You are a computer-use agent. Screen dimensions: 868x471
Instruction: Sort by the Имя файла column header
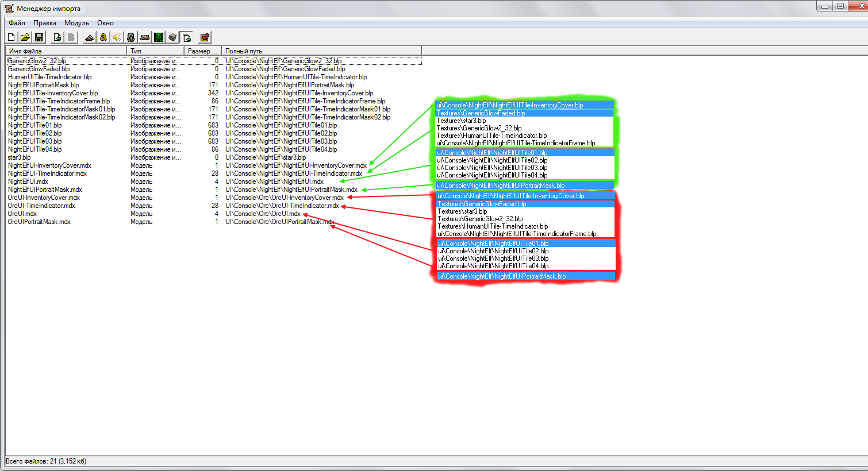66,51
